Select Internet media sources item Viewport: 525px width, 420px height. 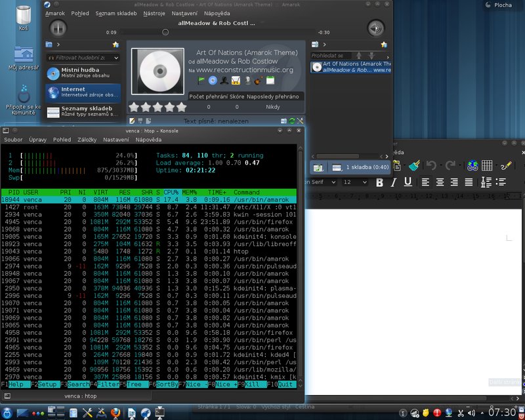tap(83, 92)
